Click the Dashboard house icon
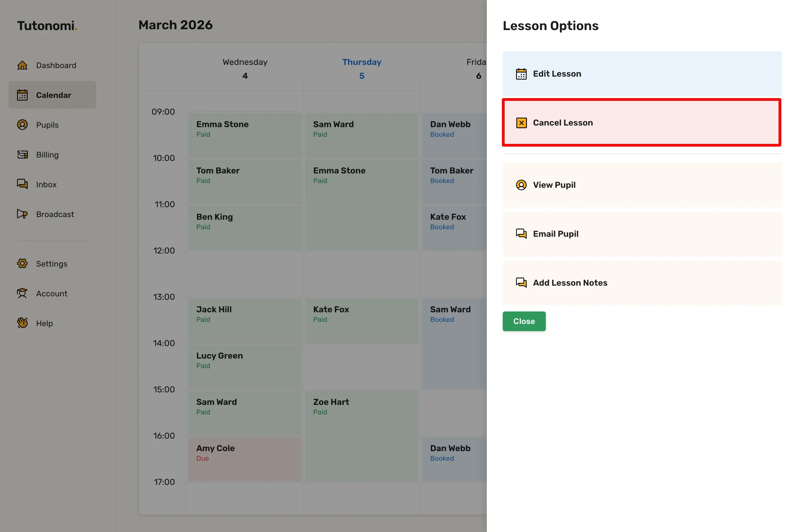Screen dimensions: 798x532 [x=22, y=65]
